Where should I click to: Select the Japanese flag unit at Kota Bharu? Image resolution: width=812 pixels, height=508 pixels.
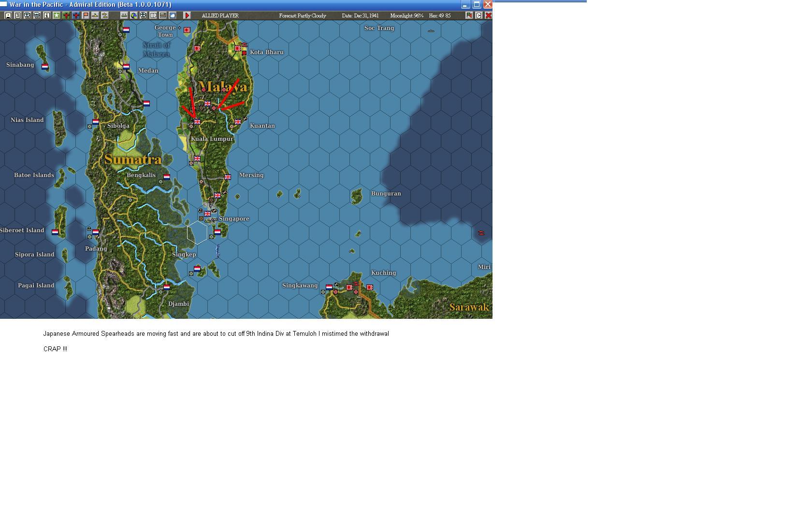(x=238, y=48)
